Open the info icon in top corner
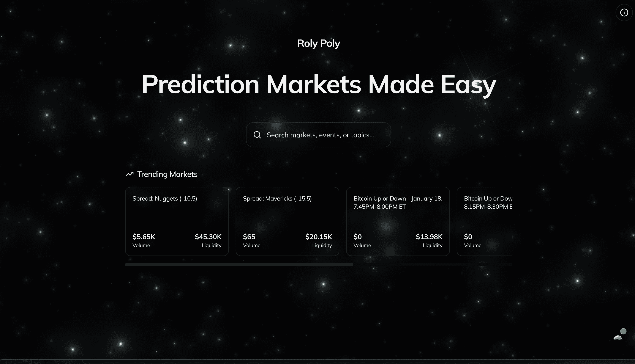Screen dimensions: 635x364 [x=624, y=13]
